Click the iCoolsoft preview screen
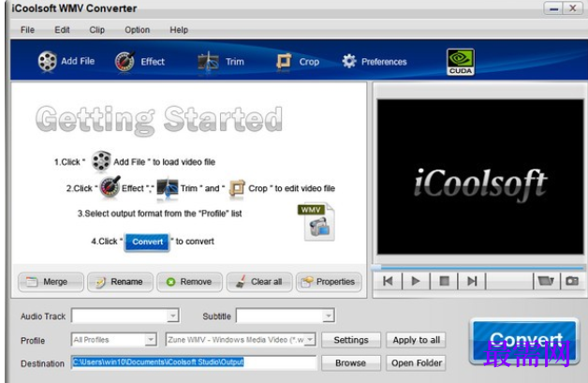 pos(480,177)
